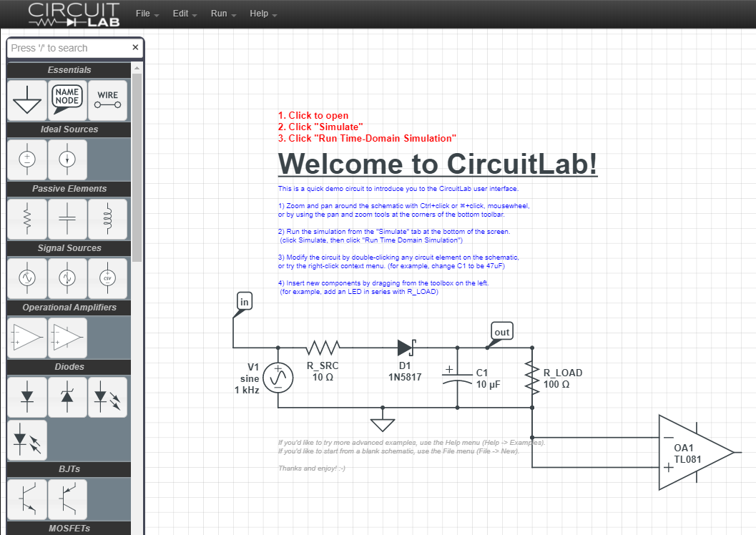Select the CSV signal source icon

point(107,278)
